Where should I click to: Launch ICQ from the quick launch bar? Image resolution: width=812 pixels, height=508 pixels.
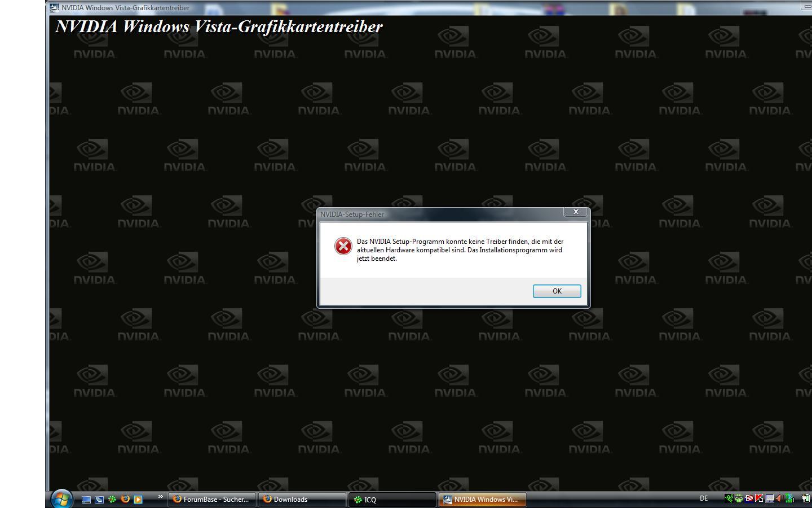112,499
